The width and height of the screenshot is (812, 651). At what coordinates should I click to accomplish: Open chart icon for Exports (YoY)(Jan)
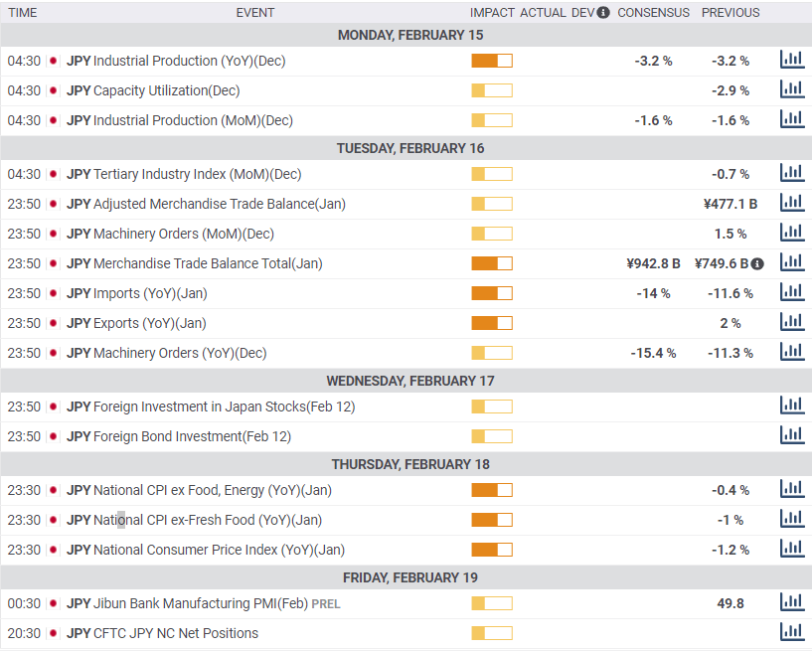792,322
